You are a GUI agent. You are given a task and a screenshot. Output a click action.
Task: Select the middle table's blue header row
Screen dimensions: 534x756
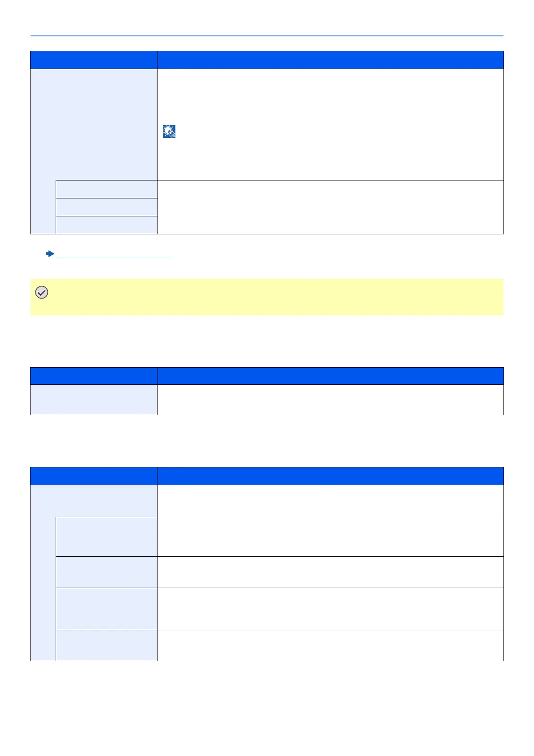267,376
